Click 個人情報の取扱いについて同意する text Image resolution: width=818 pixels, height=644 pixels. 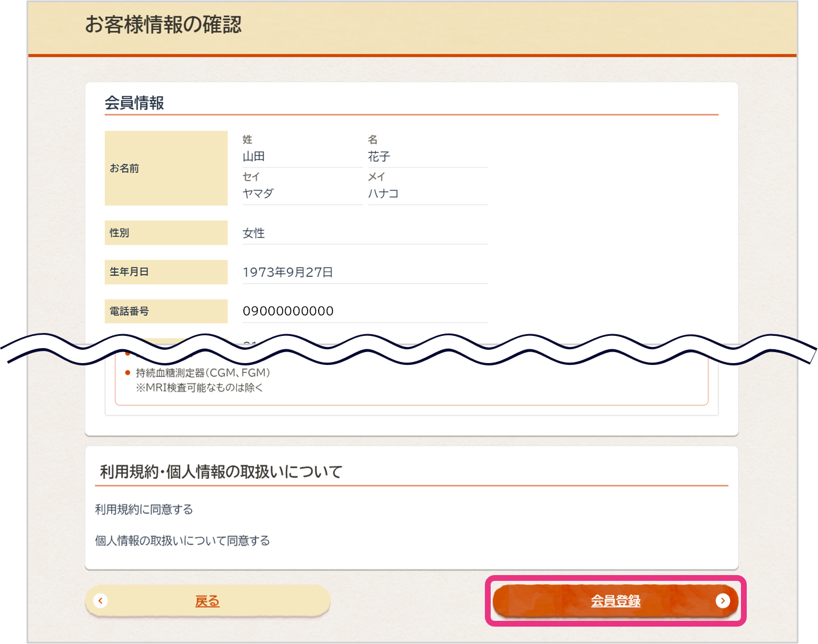[182, 540]
